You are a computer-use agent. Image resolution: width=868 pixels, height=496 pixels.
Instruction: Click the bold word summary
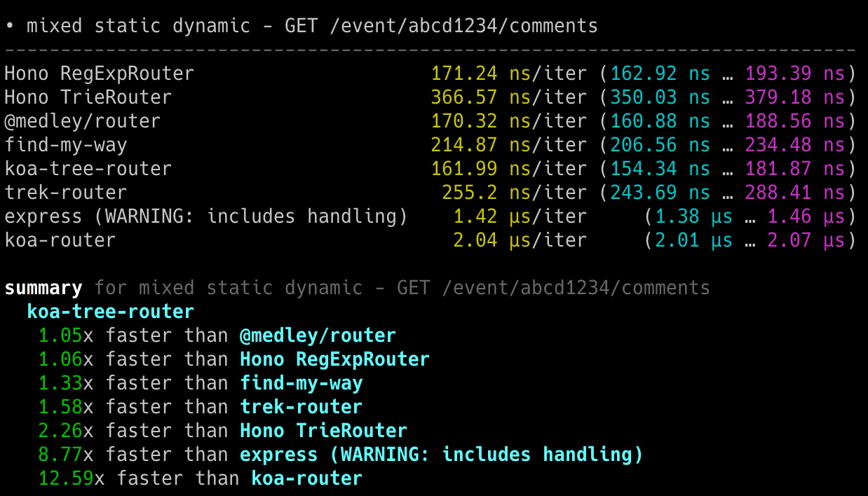point(43,288)
